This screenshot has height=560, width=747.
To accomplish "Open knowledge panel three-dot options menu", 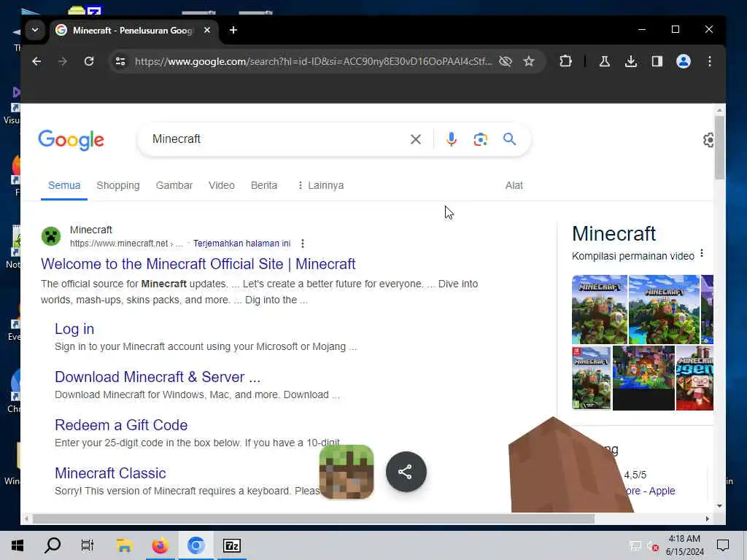I will pyautogui.click(x=702, y=253).
